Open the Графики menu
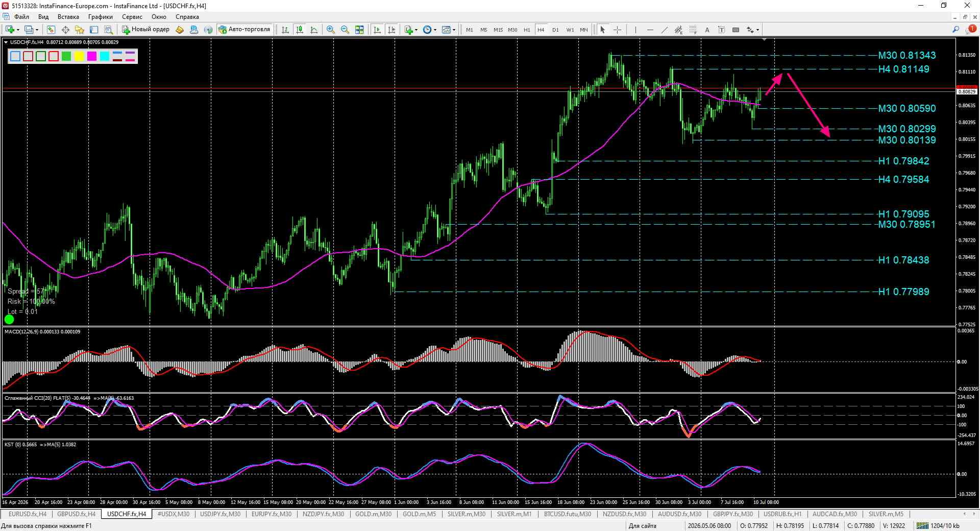The width and height of the screenshot is (980, 531). [x=100, y=17]
